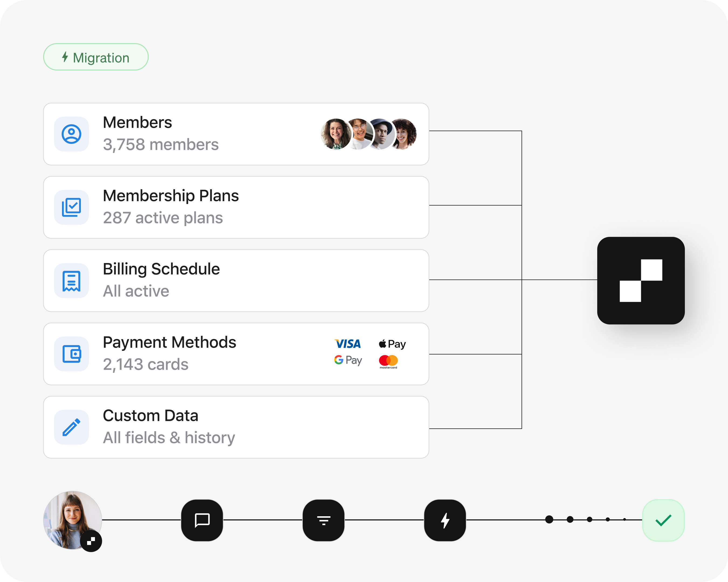Click the largest progress dot in timeline

click(x=549, y=519)
